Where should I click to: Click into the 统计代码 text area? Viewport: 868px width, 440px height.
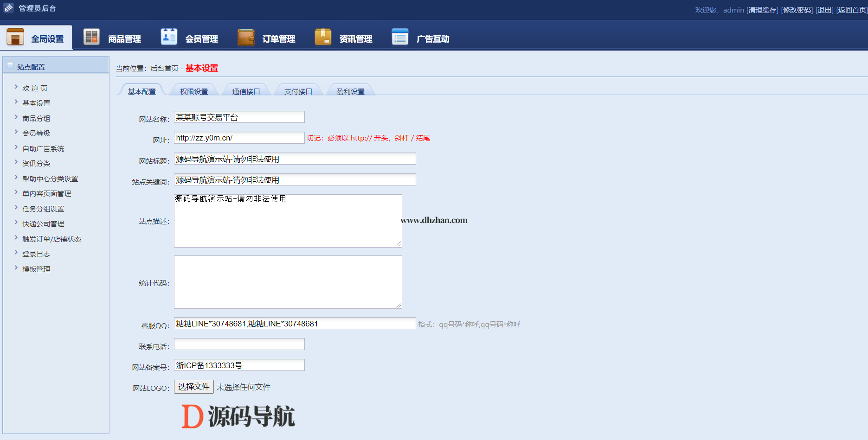click(x=288, y=282)
